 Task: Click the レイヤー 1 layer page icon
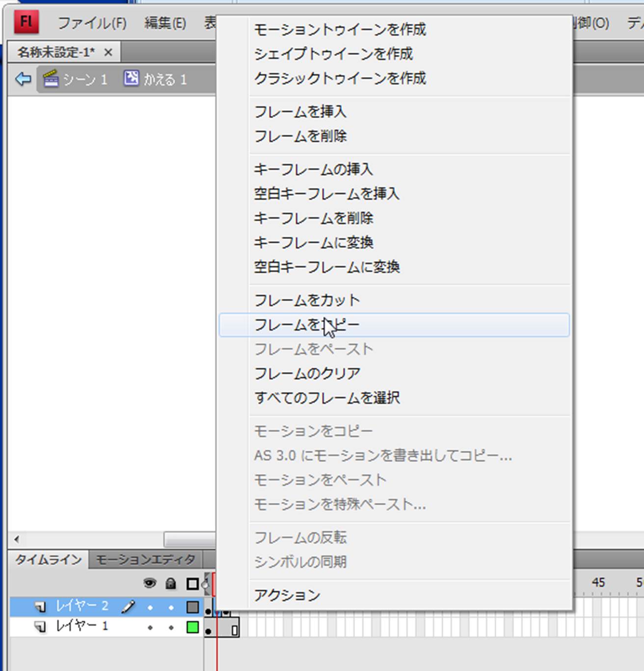[40, 627]
